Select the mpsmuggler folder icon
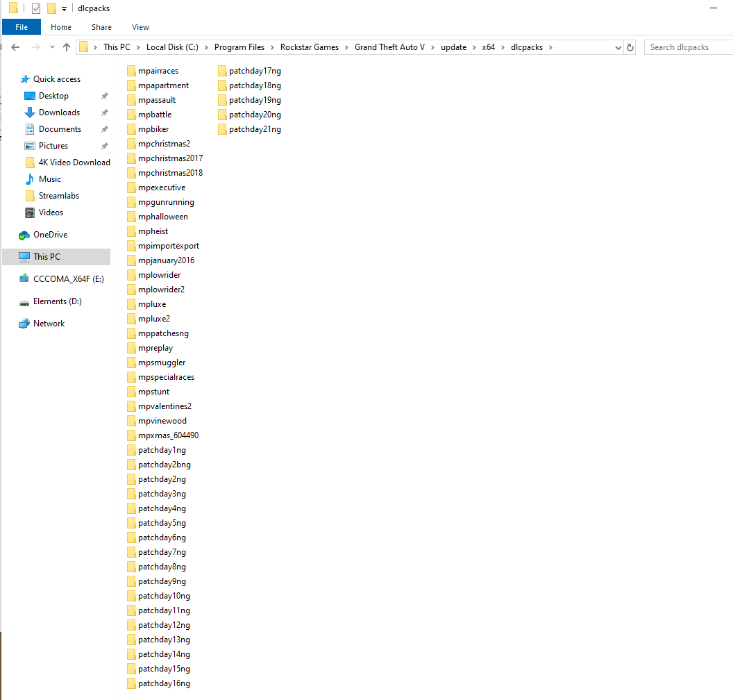The image size is (733, 700). (131, 362)
